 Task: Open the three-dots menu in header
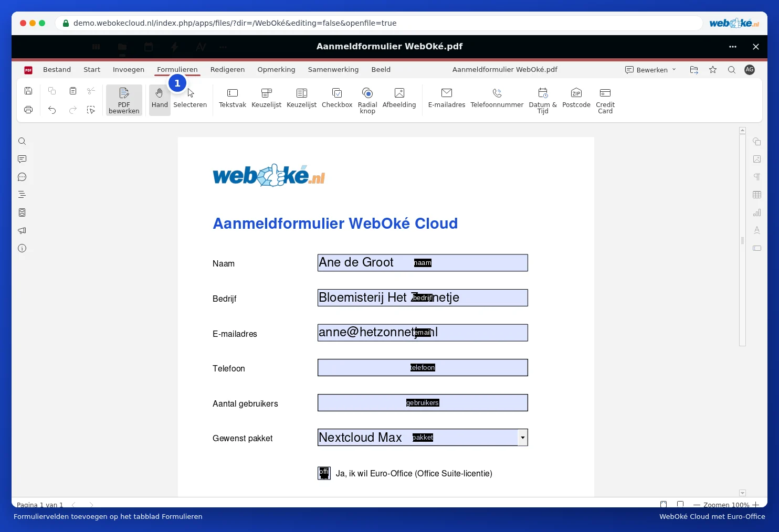pyautogui.click(x=733, y=47)
